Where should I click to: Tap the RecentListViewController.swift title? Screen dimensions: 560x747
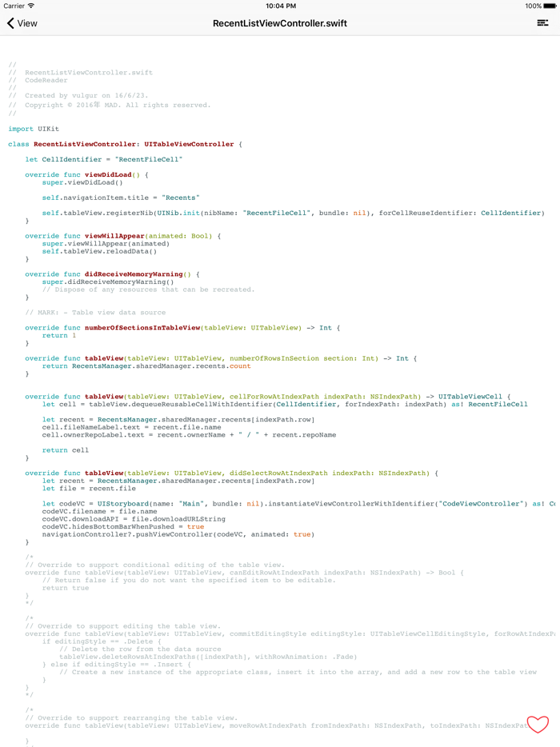[x=280, y=23]
